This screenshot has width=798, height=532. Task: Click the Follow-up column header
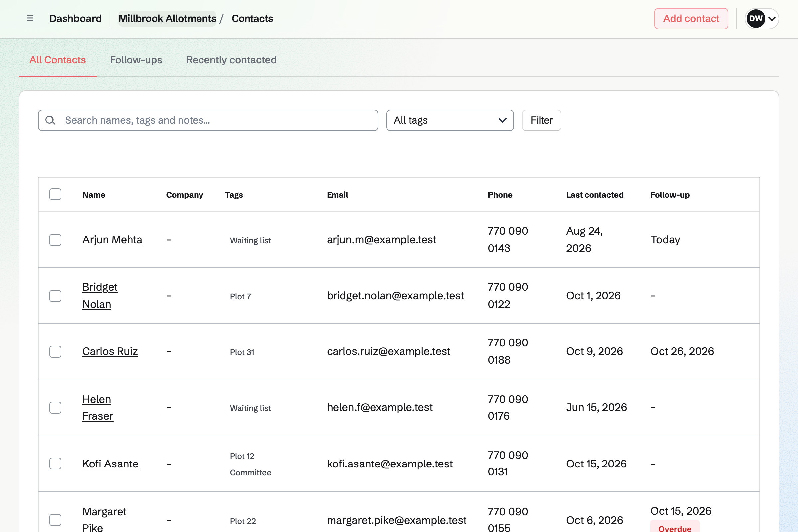(x=670, y=195)
